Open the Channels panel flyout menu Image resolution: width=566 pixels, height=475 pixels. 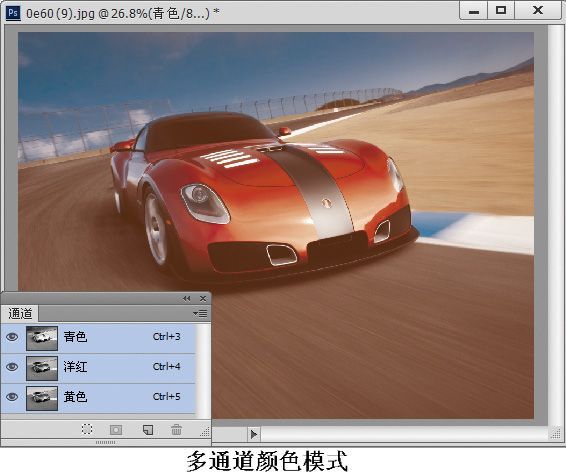[200, 313]
